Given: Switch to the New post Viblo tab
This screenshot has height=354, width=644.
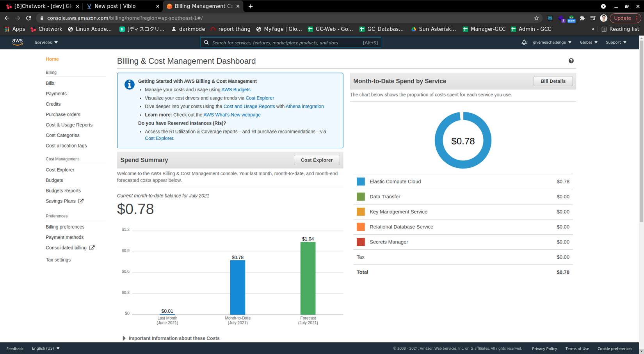Looking at the screenshot, I should [x=123, y=6].
